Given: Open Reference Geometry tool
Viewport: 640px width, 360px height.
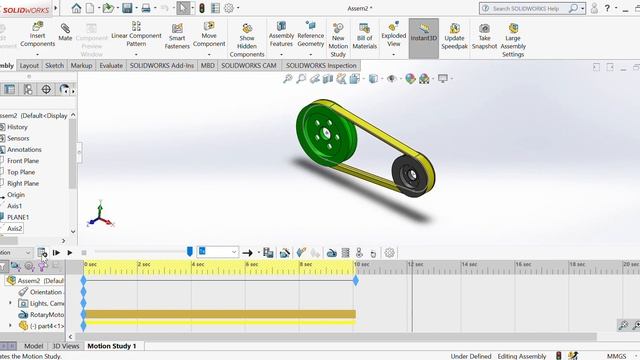Looking at the screenshot, I should click(311, 34).
